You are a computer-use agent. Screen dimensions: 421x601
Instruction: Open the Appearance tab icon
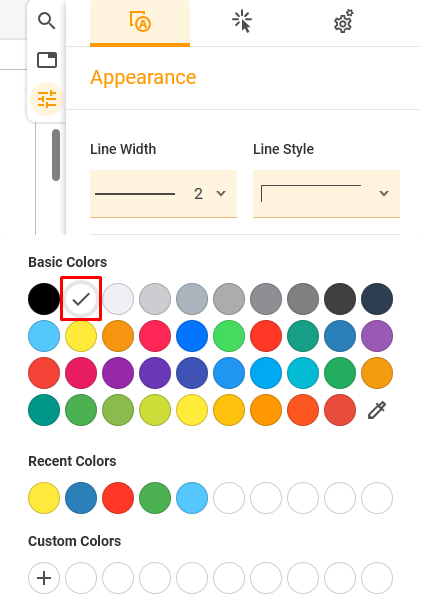click(x=140, y=22)
